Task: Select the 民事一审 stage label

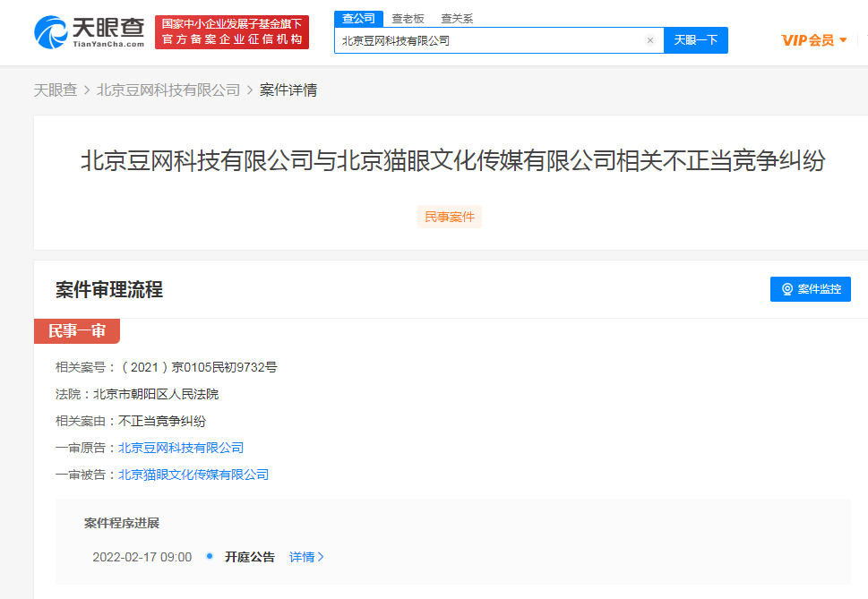Action: click(x=76, y=331)
